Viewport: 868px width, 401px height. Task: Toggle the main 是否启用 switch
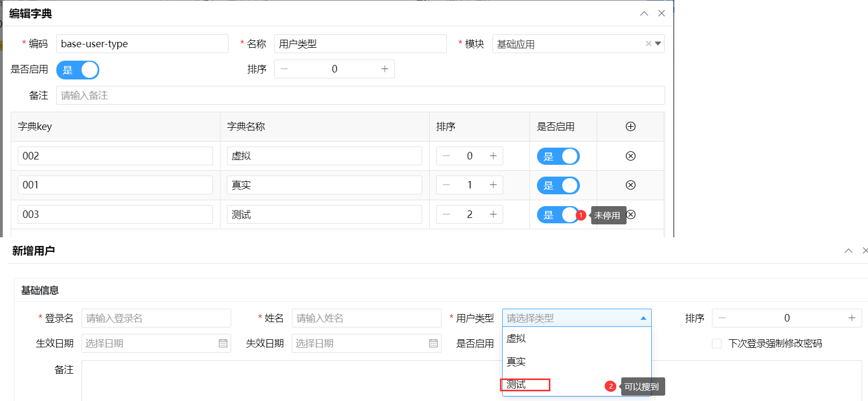pyautogui.click(x=78, y=70)
